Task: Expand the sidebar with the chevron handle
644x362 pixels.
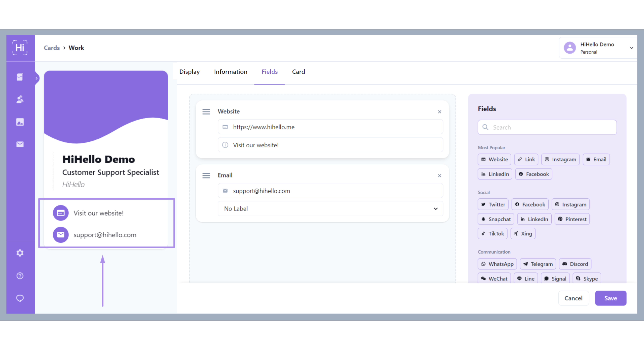Action: [36, 78]
